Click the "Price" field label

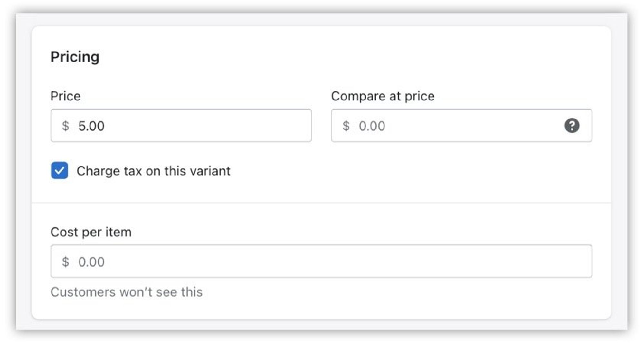[65, 96]
